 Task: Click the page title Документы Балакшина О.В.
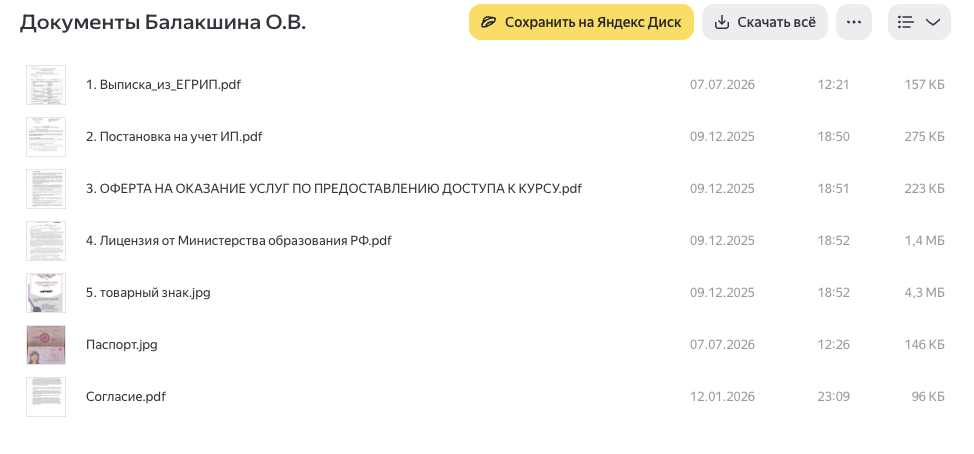pos(163,22)
